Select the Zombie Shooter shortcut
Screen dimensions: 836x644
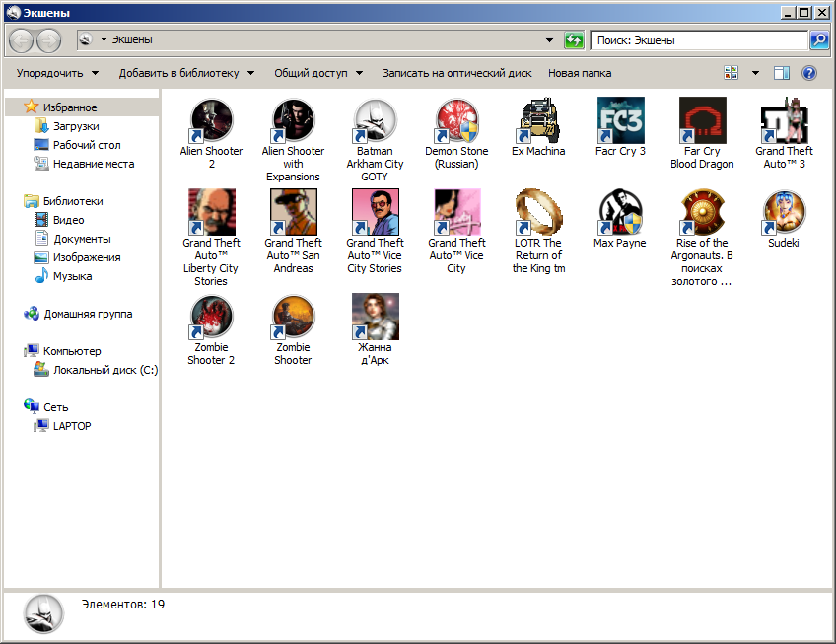293,317
